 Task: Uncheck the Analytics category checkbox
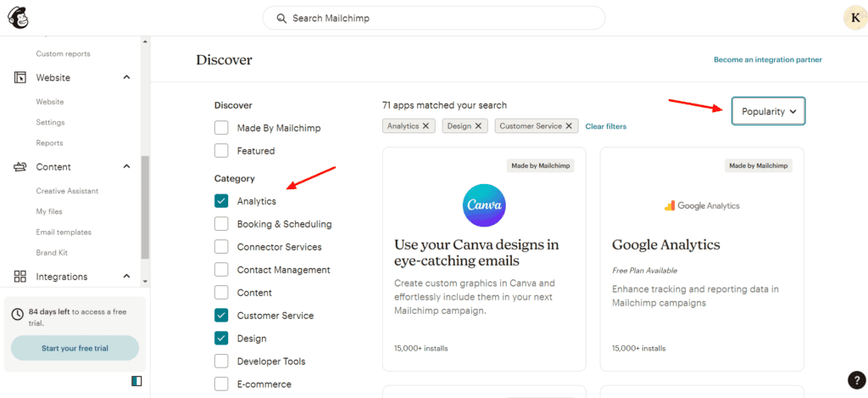[221, 201]
